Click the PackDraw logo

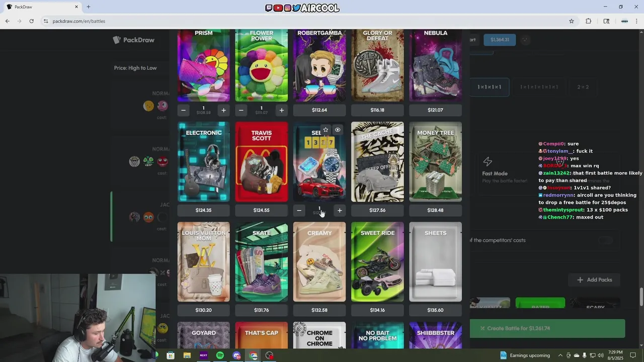pyautogui.click(x=134, y=40)
